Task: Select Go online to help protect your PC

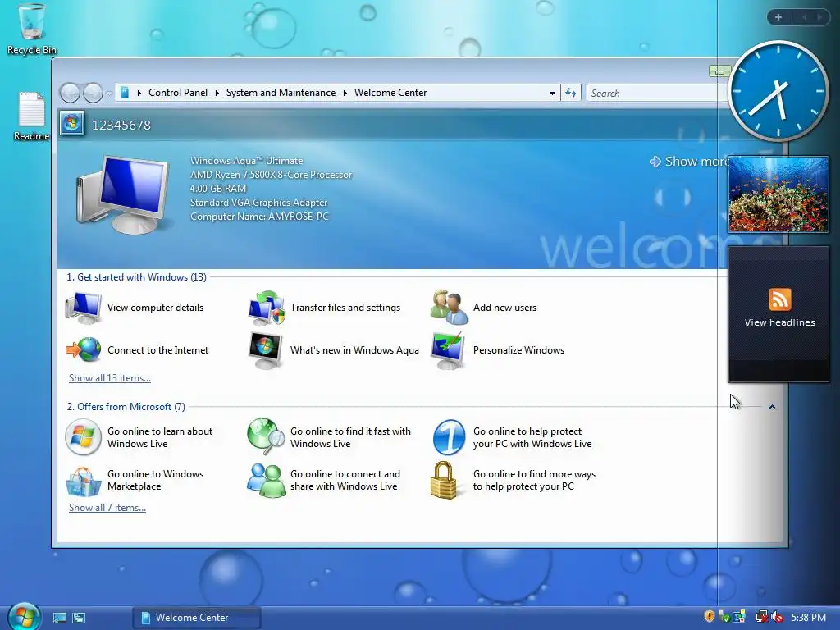Action: [512, 437]
